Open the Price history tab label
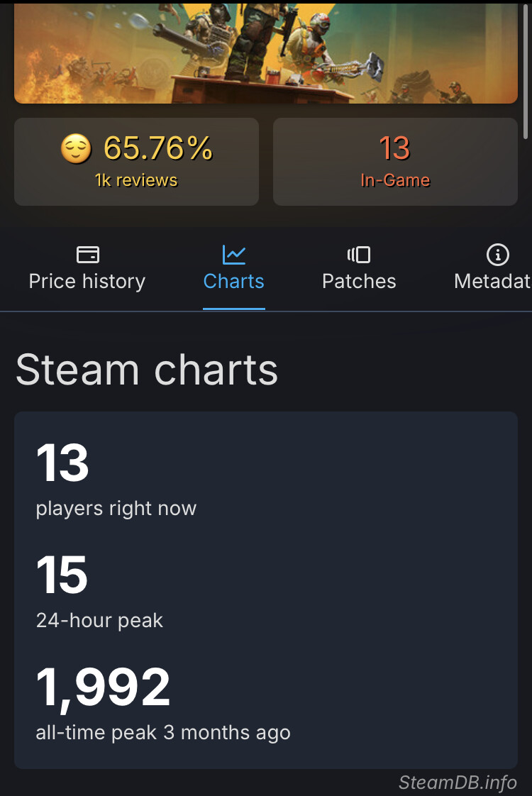The width and height of the screenshot is (532, 796). 87,282
